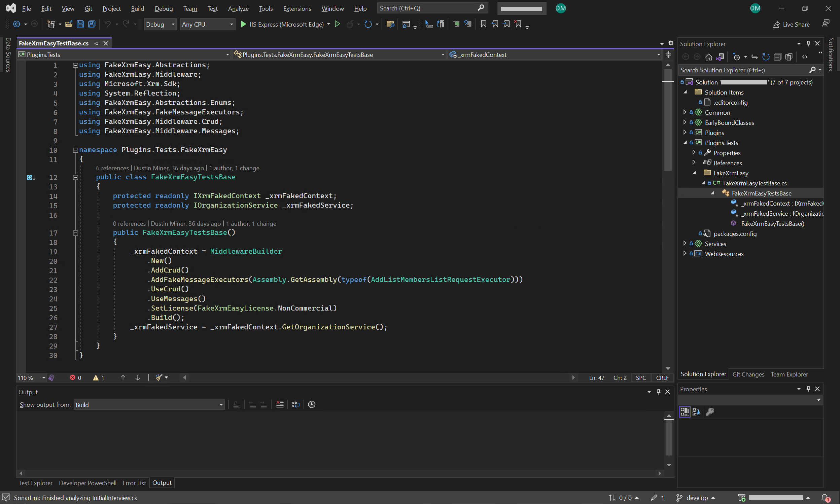Open Live Share session
Viewport: 840px width, 504px height.
point(791,25)
